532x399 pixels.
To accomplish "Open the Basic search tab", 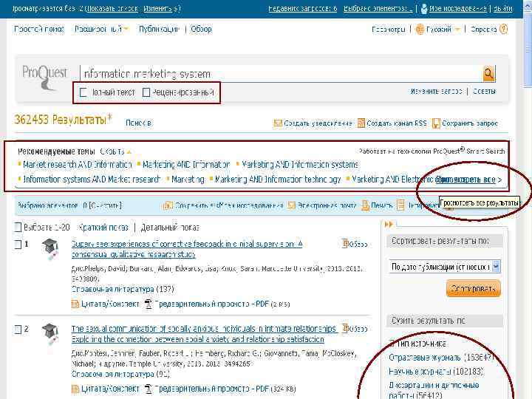I will (x=39, y=29).
